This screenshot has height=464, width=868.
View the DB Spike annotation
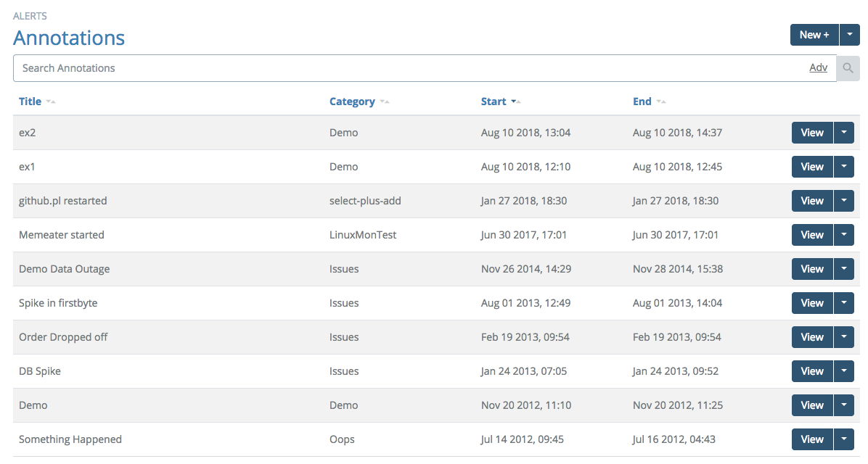pyautogui.click(x=811, y=371)
